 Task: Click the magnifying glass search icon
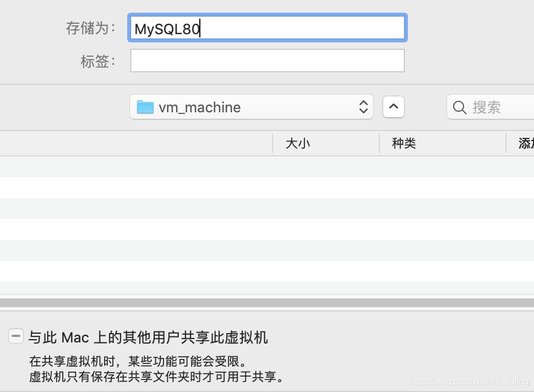click(460, 107)
